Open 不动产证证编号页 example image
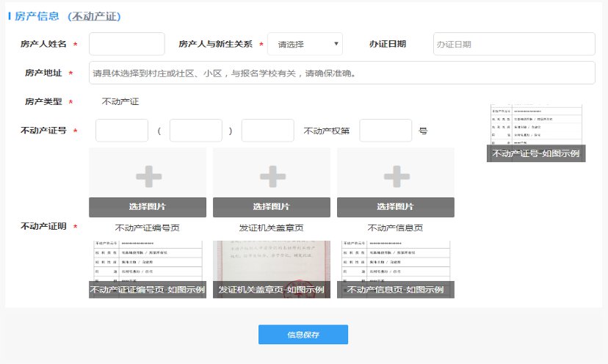 tap(148, 269)
